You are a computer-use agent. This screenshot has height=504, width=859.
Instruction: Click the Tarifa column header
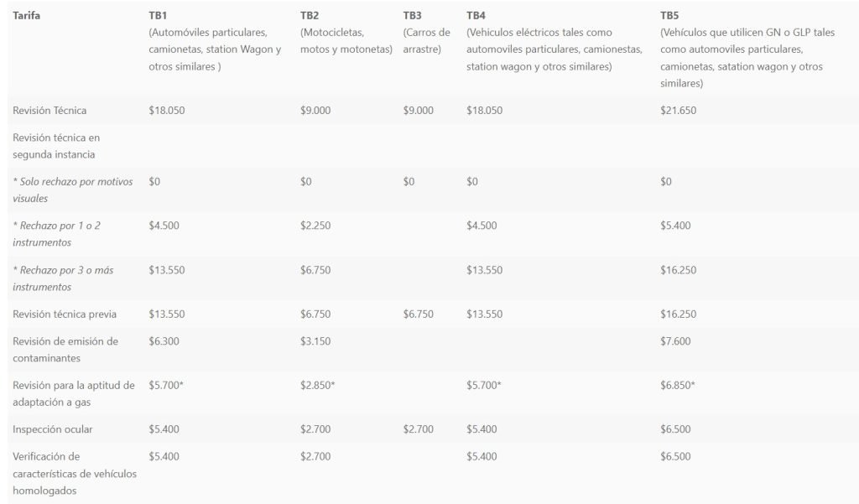(26, 15)
